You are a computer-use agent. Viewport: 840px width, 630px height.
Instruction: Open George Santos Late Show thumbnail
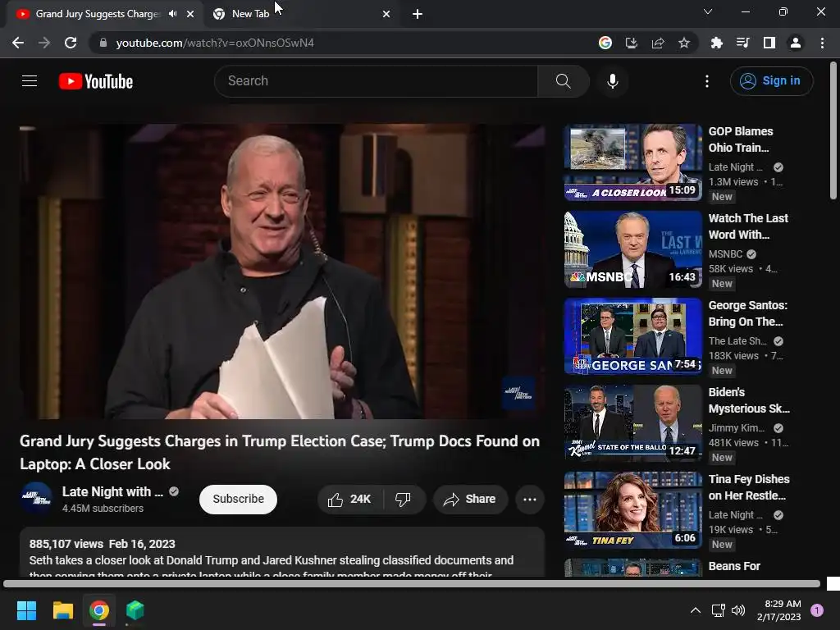(x=632, y=336)
